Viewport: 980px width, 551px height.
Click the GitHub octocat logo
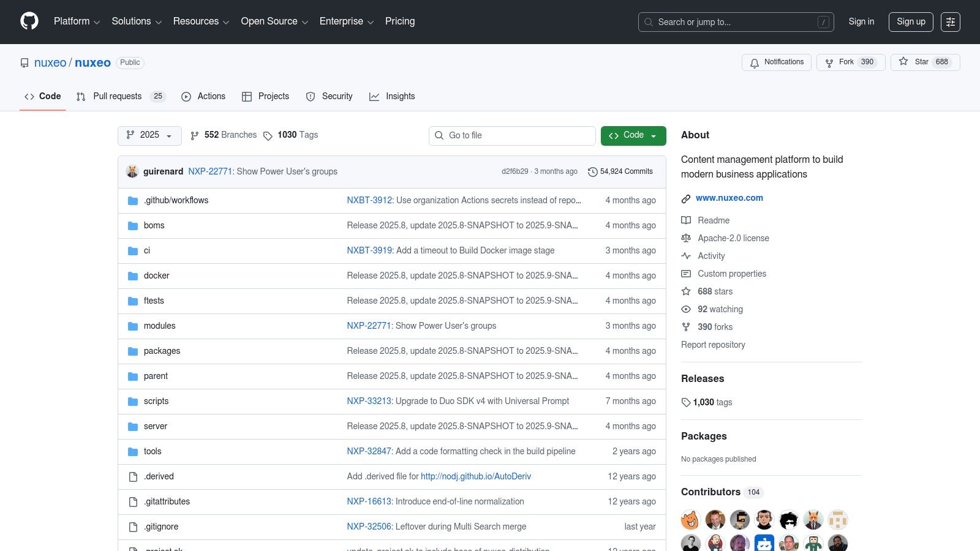click(29, 21)
